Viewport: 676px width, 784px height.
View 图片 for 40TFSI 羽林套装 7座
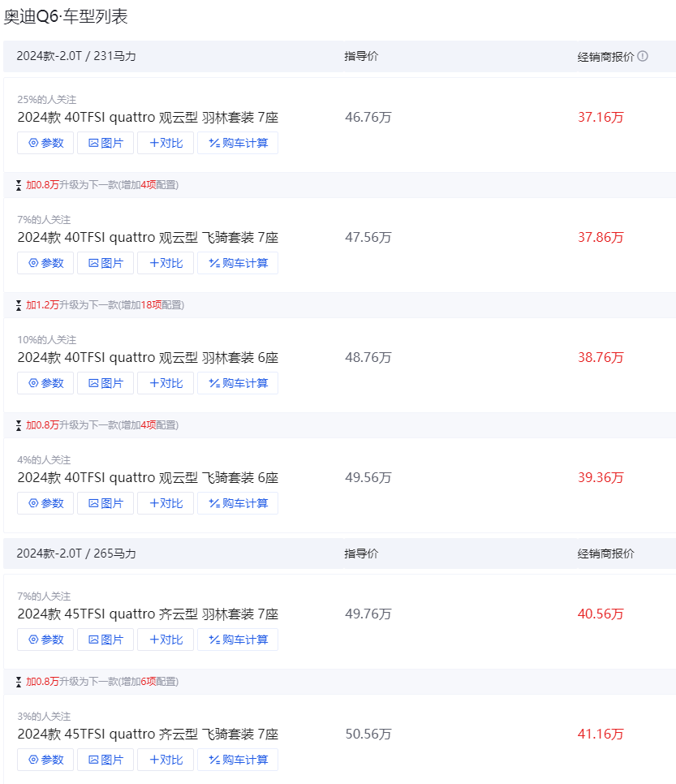(x=105, y=143)
